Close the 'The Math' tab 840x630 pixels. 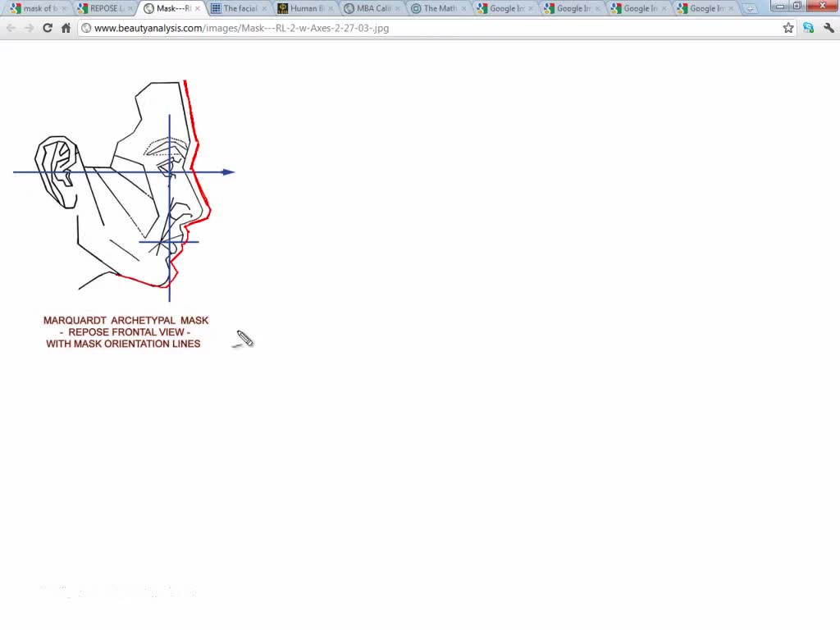[464, 8]
